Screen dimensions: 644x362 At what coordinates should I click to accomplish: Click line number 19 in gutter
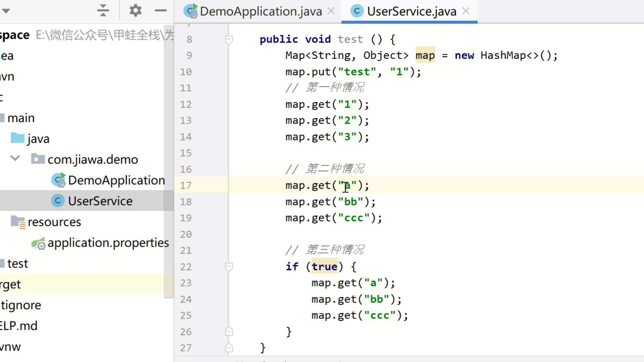(x=186, y=218)
